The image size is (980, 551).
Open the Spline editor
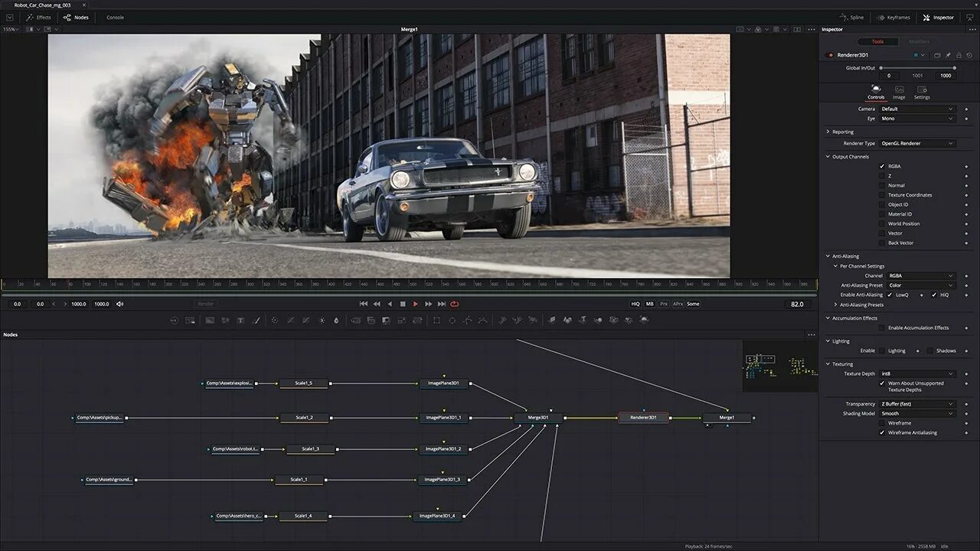coord(851,17)
